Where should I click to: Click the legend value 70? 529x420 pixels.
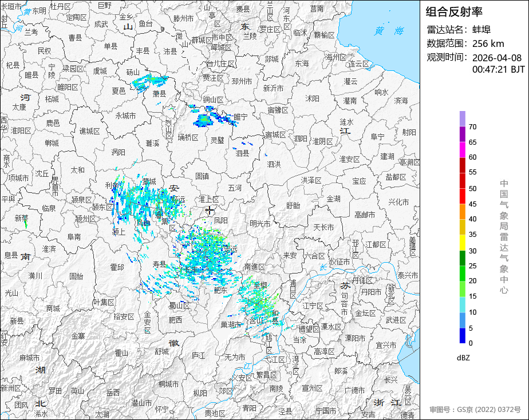[473, 126]
